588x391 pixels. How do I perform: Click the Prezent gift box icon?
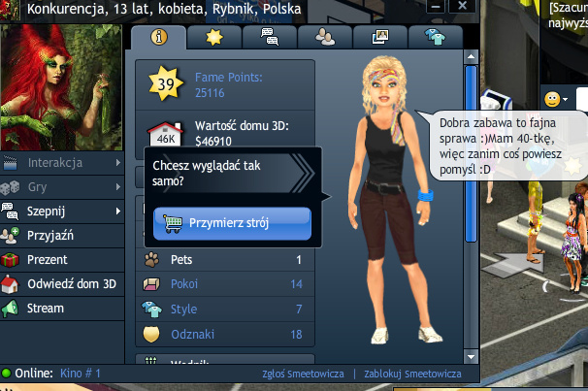click(10, 259)
